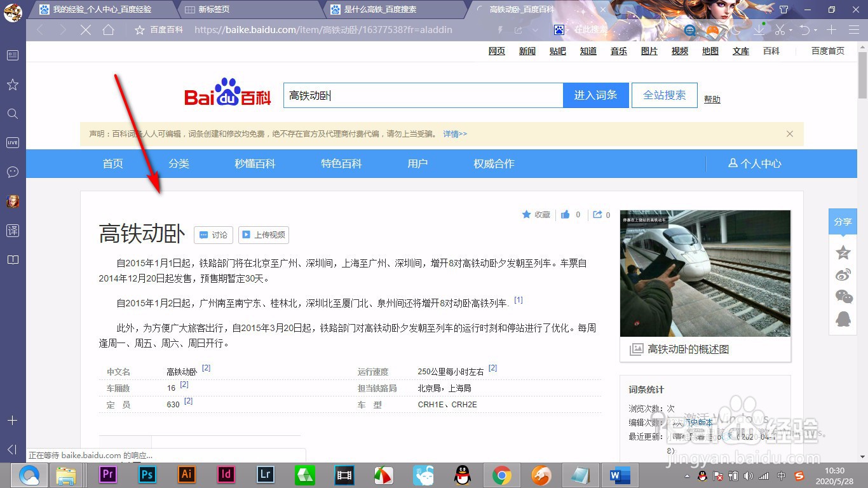Click the share arrow icon near the count
868x488 pixels.
(x=597, y=215)
